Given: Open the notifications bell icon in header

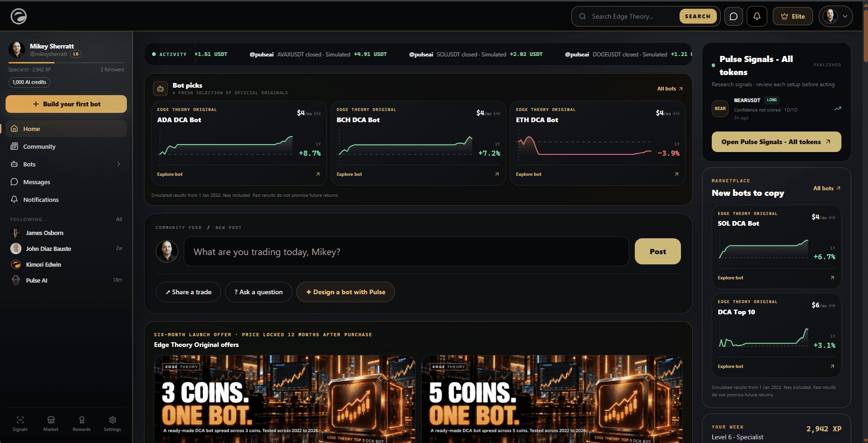Looking at the screenshot, I should tap(757, 16).
